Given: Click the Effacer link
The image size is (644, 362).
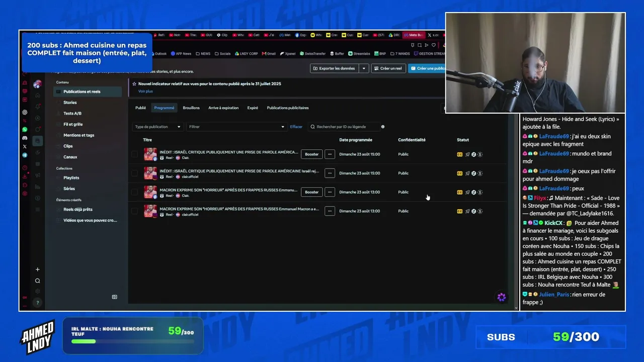Looking at the screenshot, I should coord(296,127).
